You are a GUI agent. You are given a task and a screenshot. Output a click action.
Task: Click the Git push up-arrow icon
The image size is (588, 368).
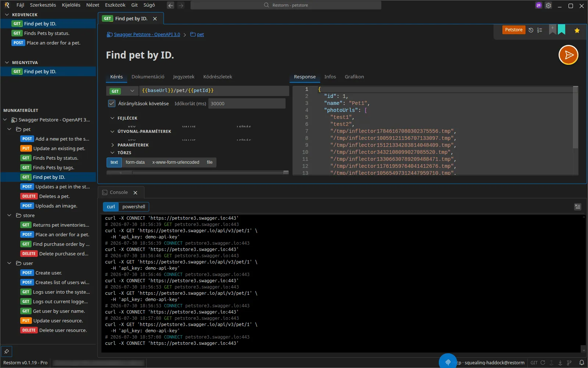pos(551,362)
